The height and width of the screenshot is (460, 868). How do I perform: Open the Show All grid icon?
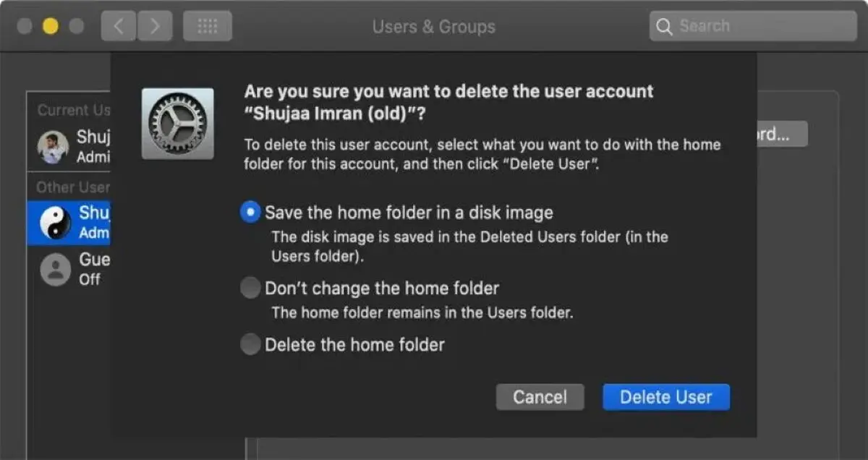click(208, 27)
